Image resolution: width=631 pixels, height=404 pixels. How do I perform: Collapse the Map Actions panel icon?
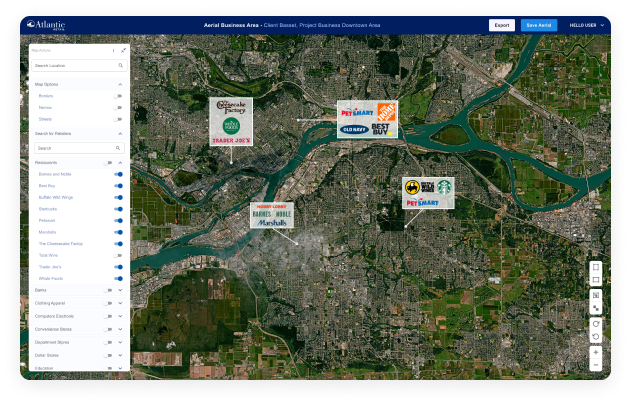124,49
